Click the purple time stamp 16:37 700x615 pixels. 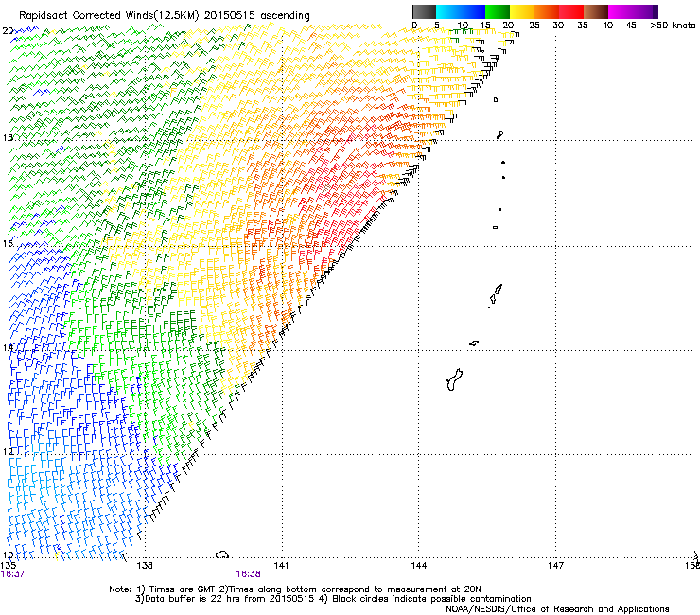pos(12,574)
